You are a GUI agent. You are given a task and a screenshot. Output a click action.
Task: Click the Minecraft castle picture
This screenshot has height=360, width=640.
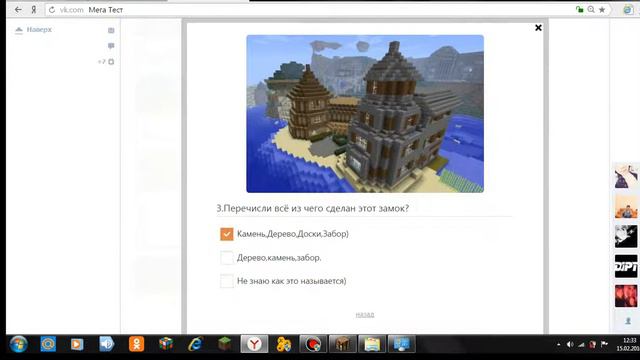click(x=365, y=113)
